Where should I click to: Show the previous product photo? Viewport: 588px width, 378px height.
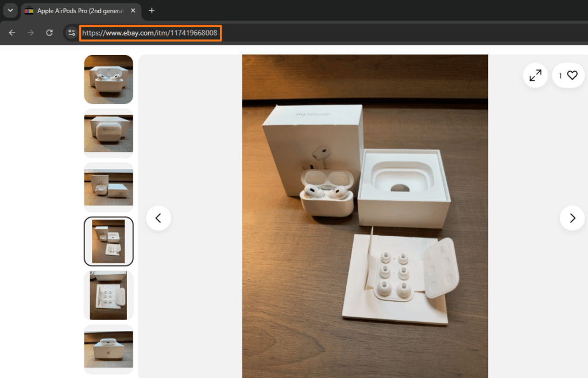(x=158, y=218)
